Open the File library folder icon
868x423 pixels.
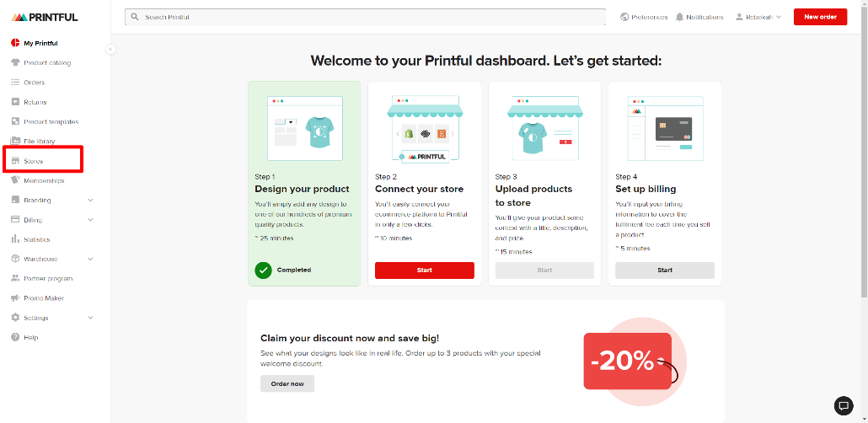pyautogui.click(x=15, y=142)
